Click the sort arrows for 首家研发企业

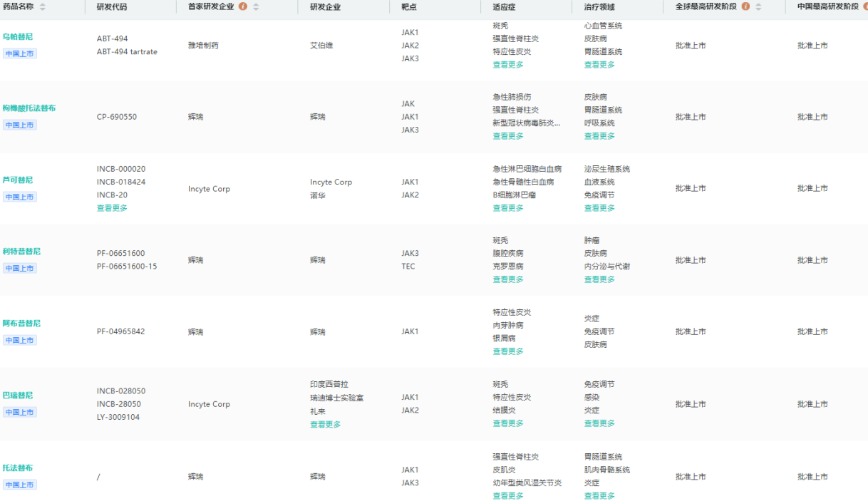pos(256,6)
